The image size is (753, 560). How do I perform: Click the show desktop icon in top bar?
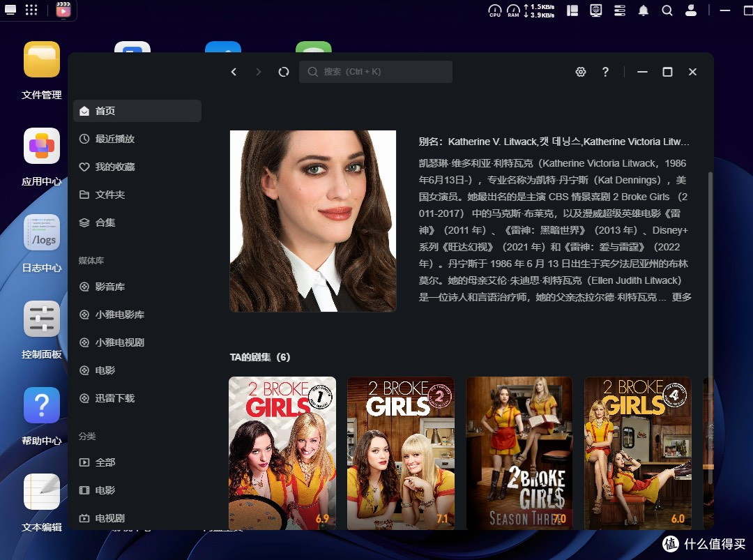pos(10,10)
